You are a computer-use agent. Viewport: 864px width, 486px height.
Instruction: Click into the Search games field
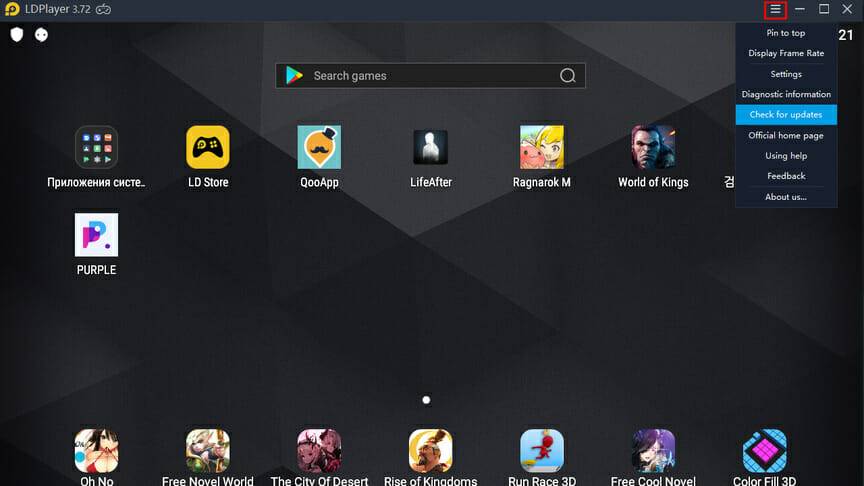click(430, 75)
